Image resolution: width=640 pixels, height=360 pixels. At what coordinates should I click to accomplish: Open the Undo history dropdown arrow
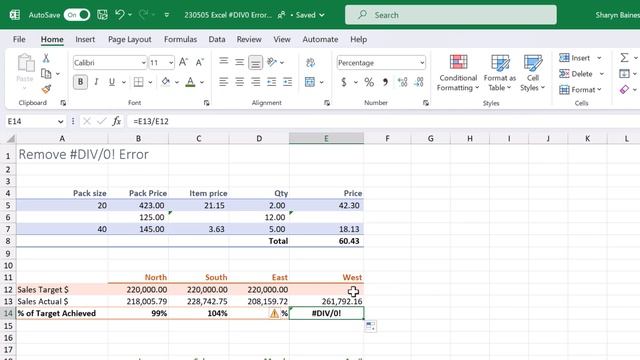click(x=130, y=15)
